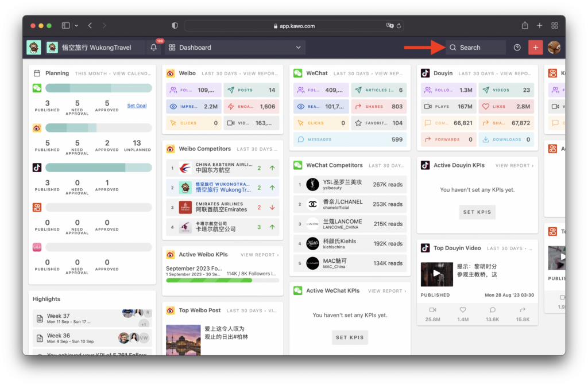Click the red plus create button

pos(536,48)
